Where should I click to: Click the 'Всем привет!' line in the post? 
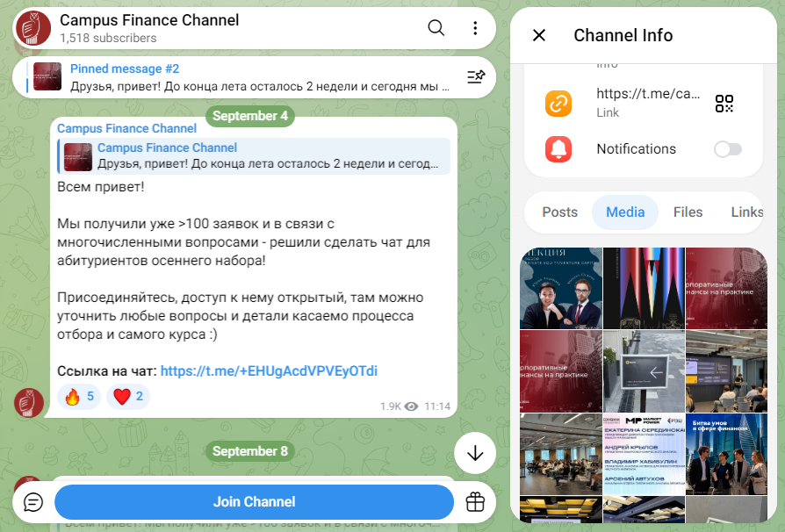pos(101,187)
